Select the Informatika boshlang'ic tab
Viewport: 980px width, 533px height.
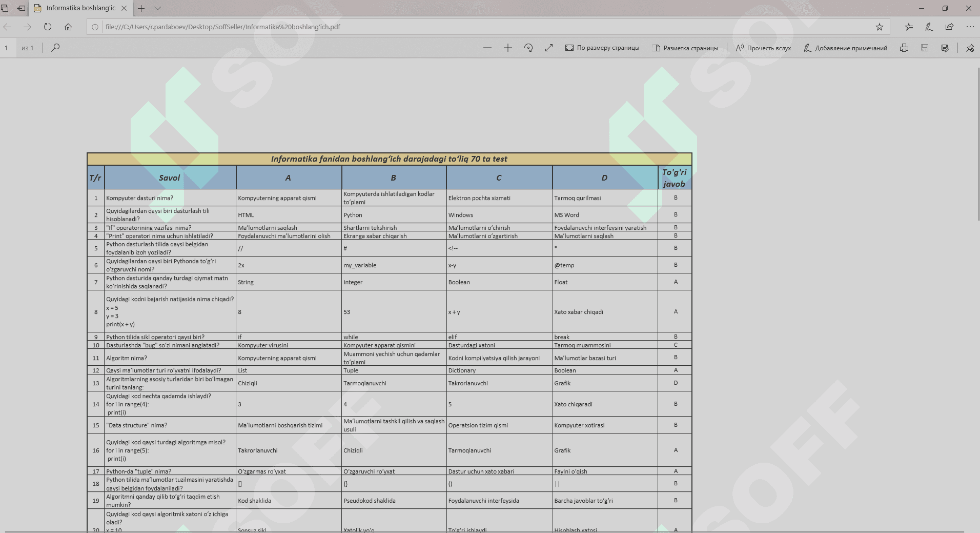coord(81,8)
